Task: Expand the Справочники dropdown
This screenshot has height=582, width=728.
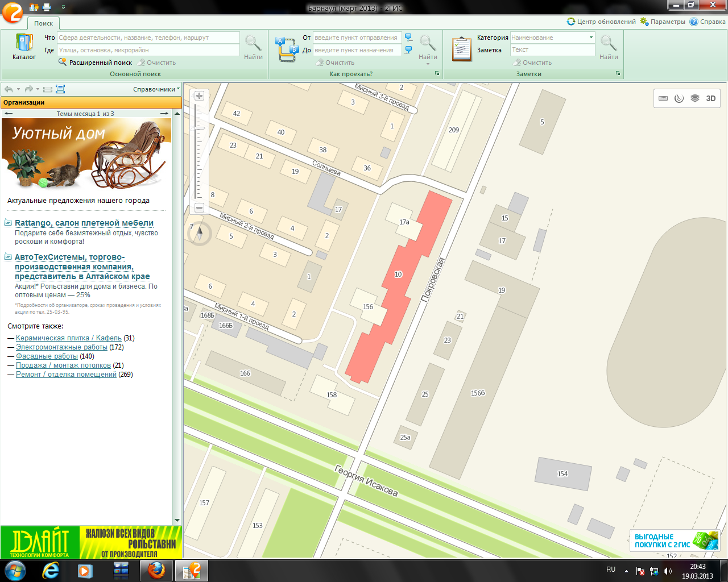Action: coord(156,89)
